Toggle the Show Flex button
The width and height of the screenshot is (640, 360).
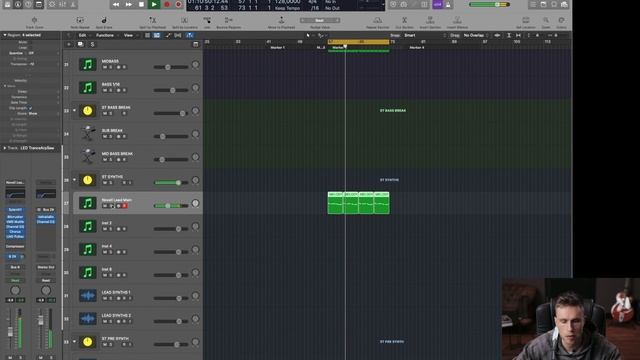tap(178, 36)
